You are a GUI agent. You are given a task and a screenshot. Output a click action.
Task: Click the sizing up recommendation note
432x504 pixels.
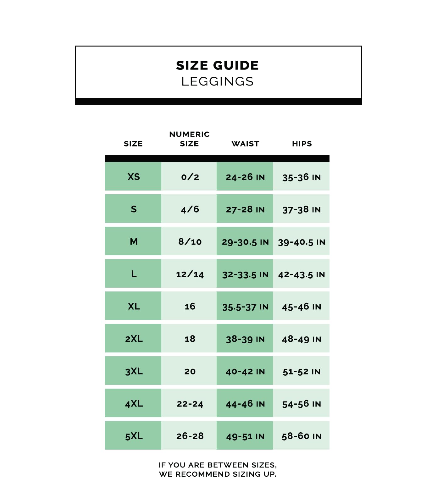pyautogui.click(x=218, y=469)
